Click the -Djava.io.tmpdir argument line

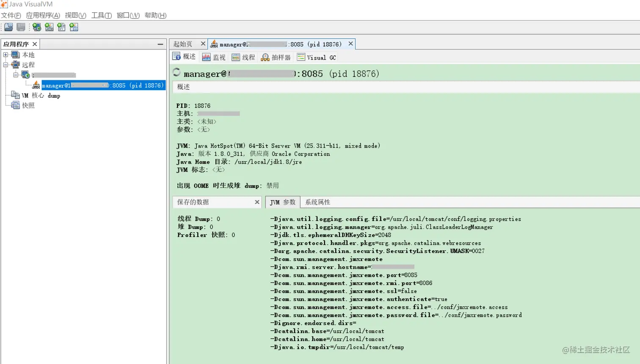[x=337, y=348]
